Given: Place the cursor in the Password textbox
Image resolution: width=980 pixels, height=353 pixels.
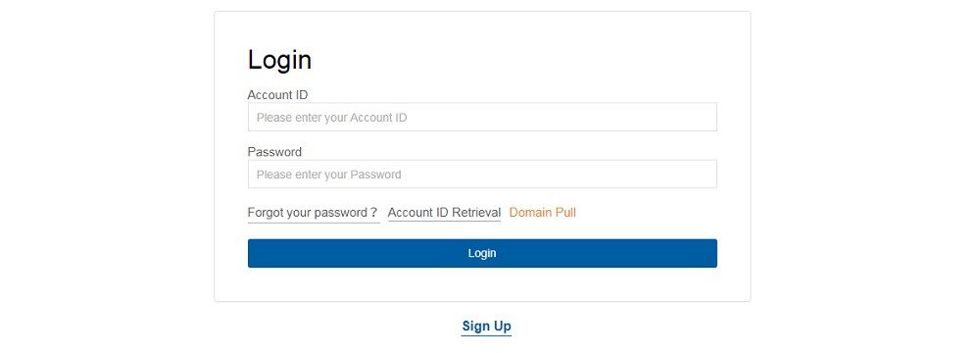Looking at the screenshot, I should (x=482, y=174).
